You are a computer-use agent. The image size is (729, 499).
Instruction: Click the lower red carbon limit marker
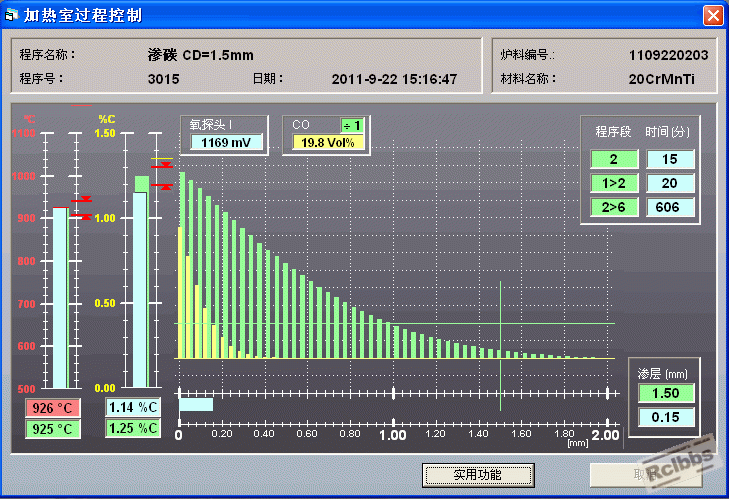162,186
